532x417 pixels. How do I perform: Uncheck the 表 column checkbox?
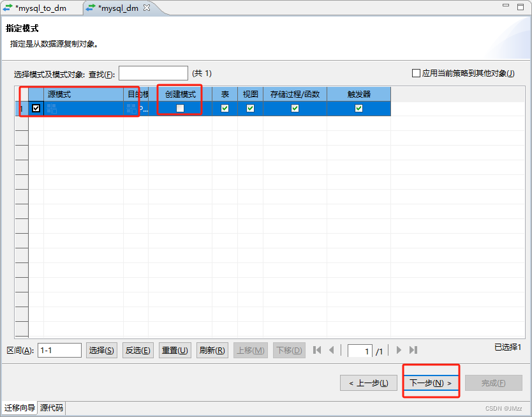(224, 109)
